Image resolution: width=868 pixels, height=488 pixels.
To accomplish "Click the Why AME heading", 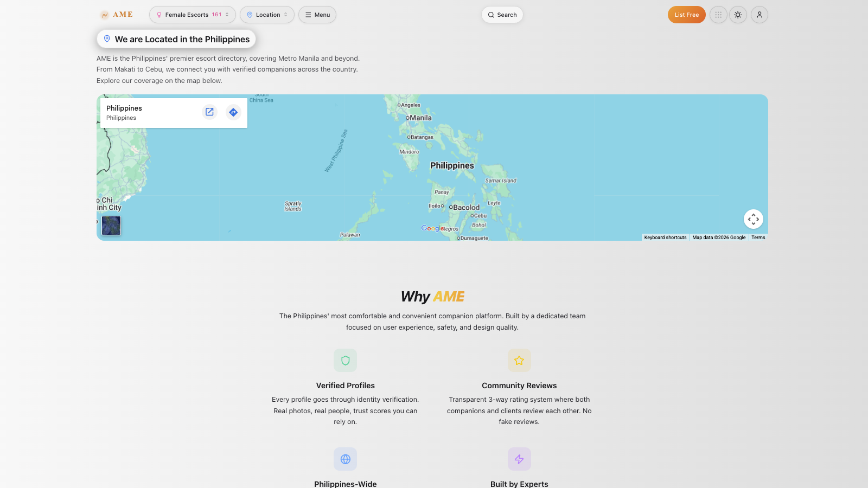I will click(432, 297).
